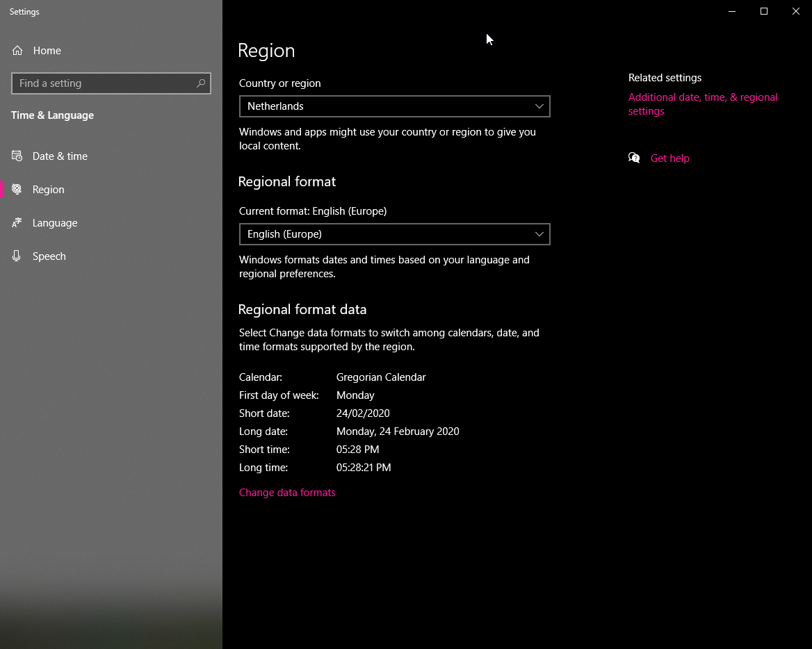This screenshot has width=812, height=649.
Task: Click the Speech microphone icon
Action: point(17,256)
